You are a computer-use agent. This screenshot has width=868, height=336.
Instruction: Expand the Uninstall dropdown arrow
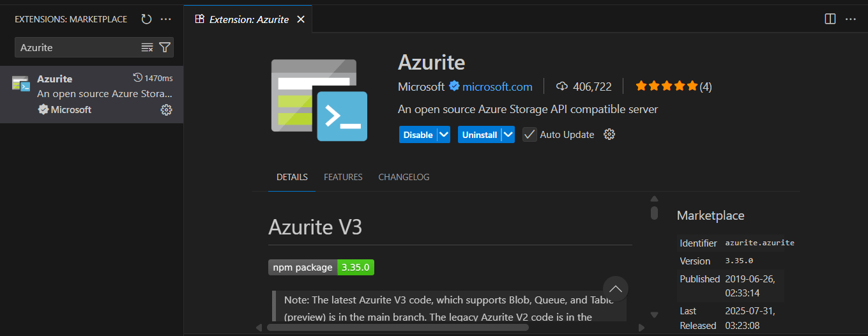(x=508, y=135)
